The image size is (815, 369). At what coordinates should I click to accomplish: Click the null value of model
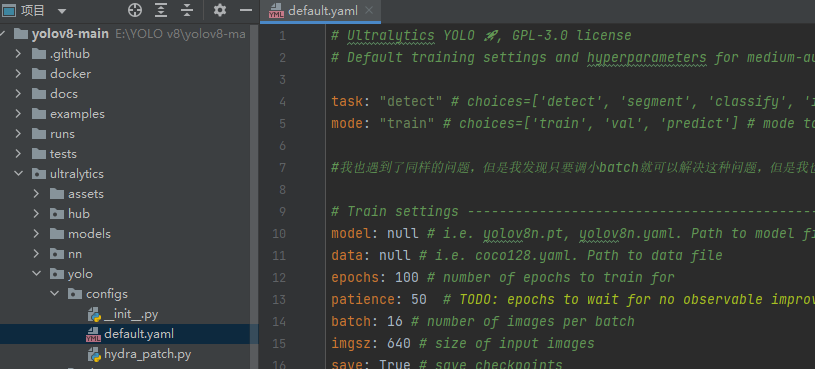coord(403,233)
